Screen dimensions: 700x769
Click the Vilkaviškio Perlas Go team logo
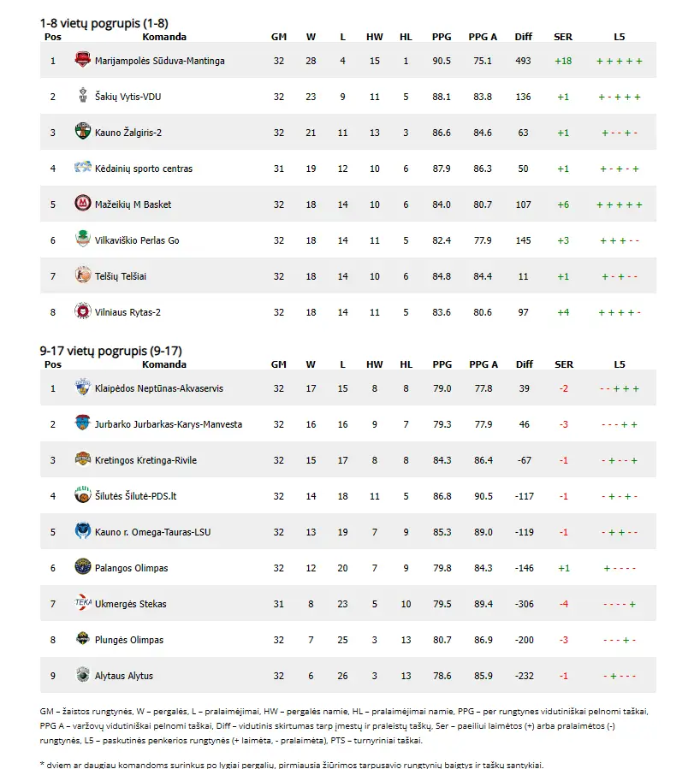click(x=82, y=239)
